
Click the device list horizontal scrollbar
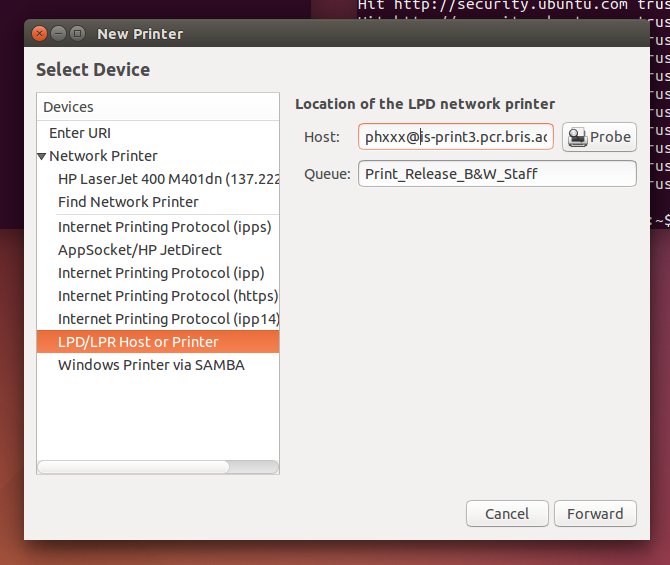133,466
